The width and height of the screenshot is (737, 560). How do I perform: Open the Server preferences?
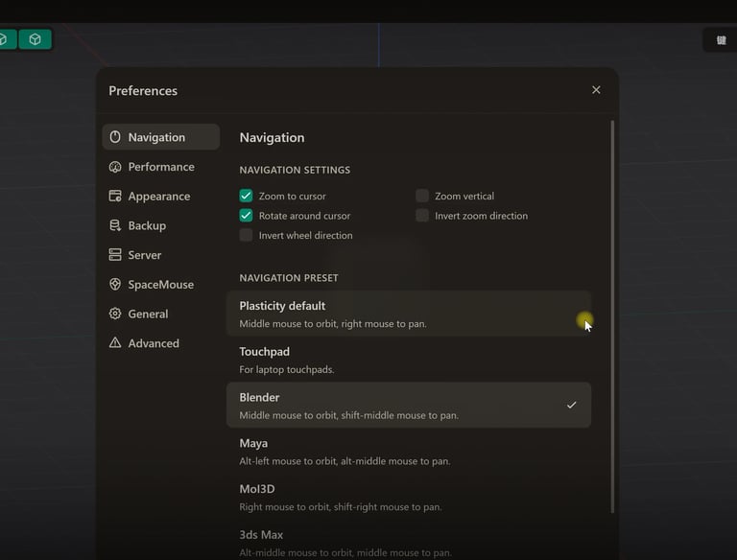click(161, 255)
